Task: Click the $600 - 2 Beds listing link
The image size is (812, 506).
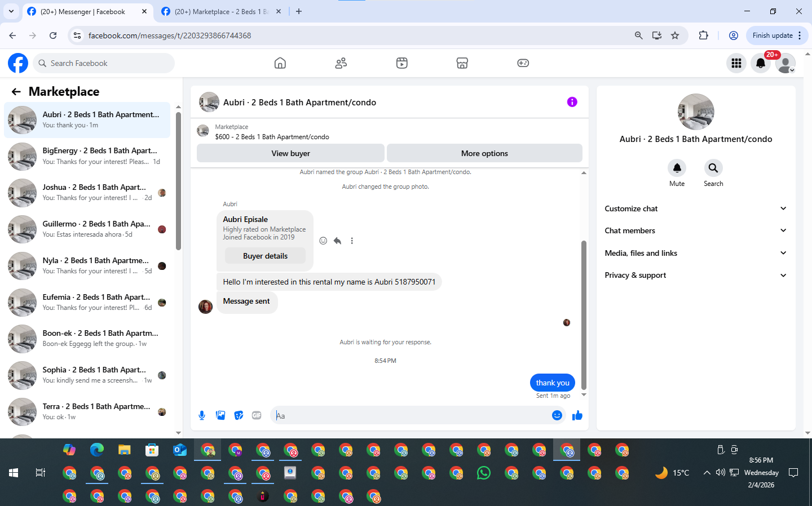Action: [272, 137]
